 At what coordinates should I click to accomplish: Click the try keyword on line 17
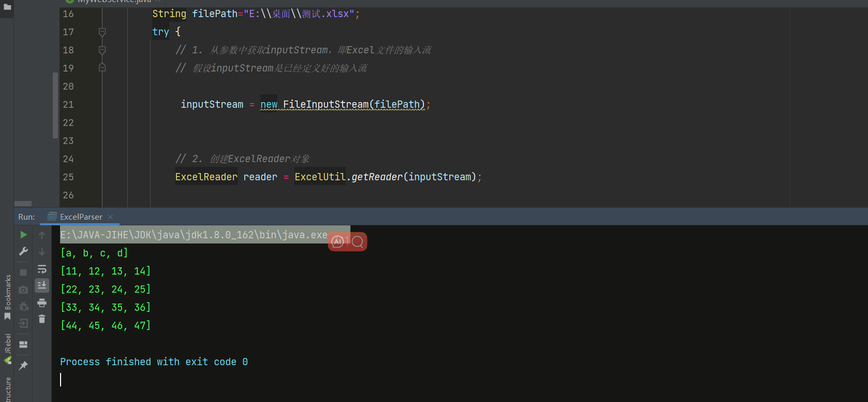160,32
